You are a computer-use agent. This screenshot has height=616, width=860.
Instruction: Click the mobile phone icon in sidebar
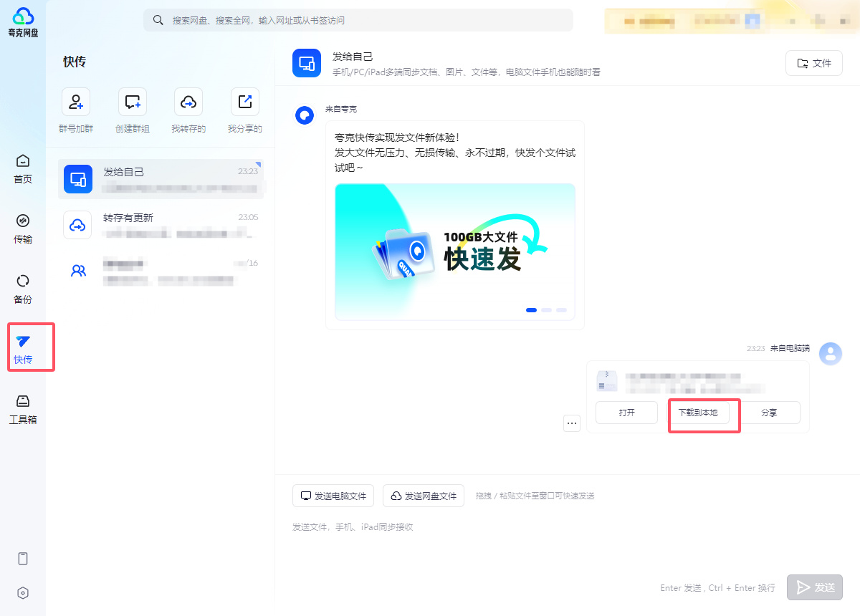(23, 559)
